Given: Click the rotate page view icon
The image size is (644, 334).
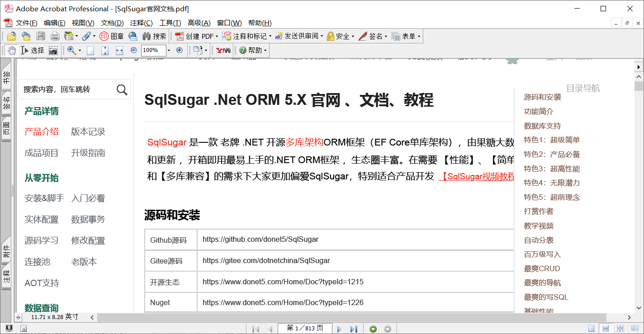Looking at the screenshot, I should 198,50.
